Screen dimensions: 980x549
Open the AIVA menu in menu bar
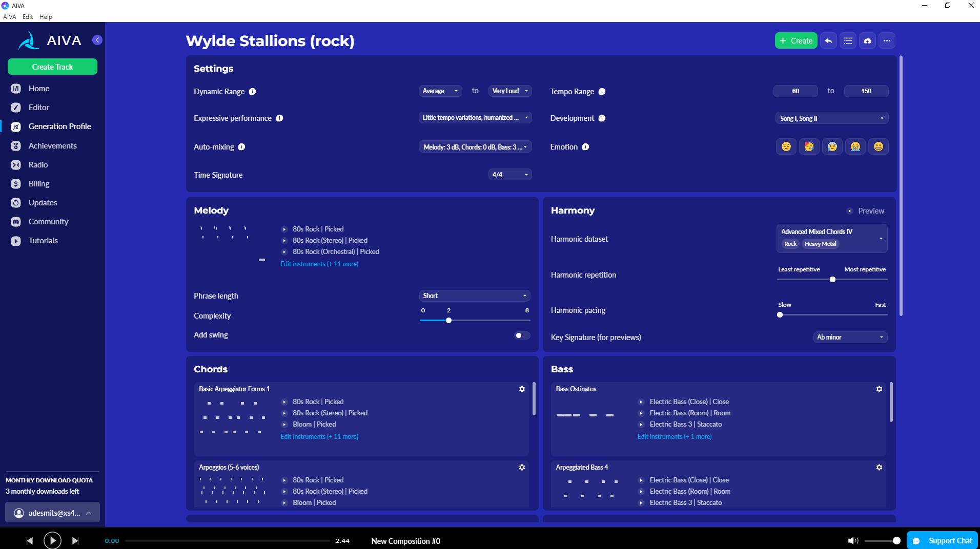pos(10,17)
